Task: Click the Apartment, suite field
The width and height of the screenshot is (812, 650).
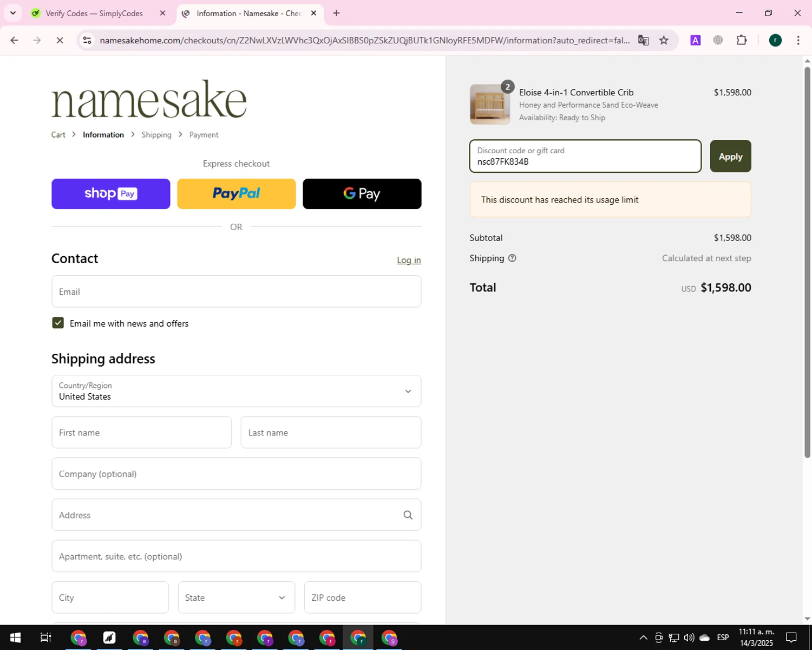Action: tap(237, 556)
